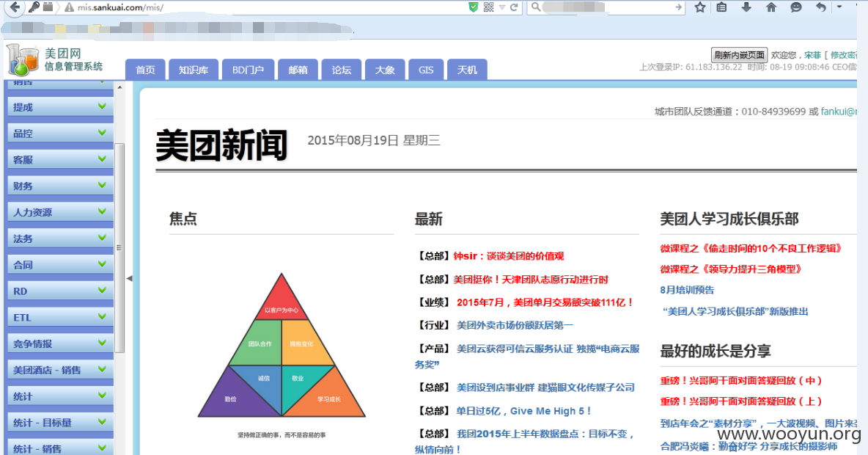Open link 单日过5亿，Give Me High 5！
The height and width of the screenshot is (455, 868).
pos(523,411)
